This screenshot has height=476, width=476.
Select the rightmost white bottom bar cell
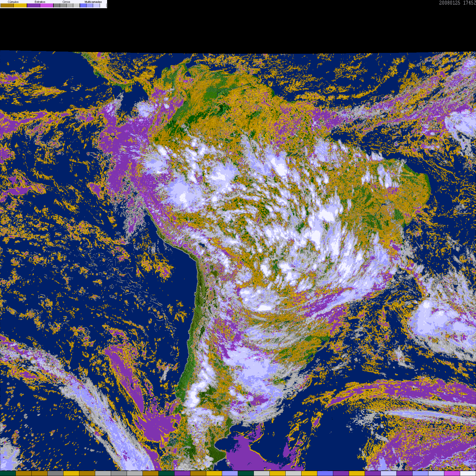[468, 473]
